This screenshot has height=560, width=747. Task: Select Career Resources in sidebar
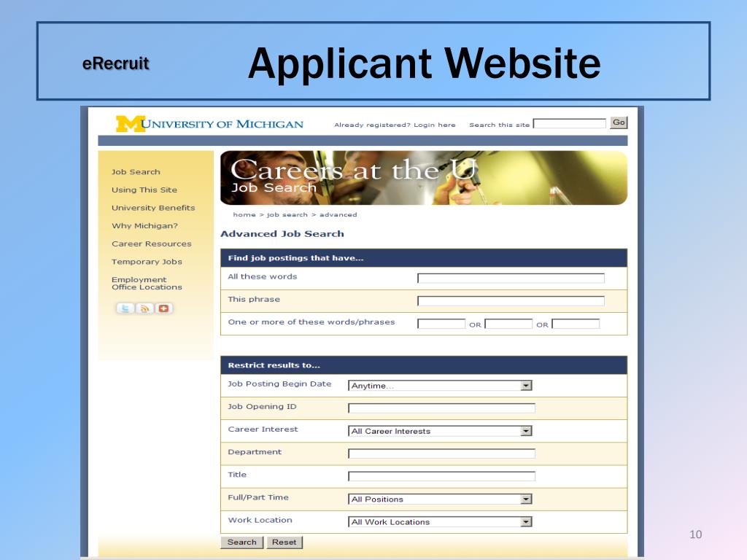point(152,244)
